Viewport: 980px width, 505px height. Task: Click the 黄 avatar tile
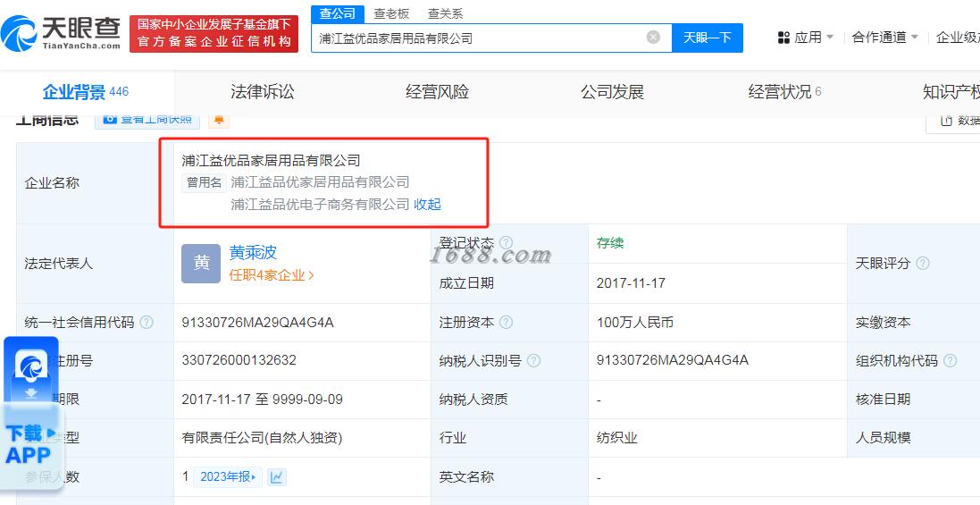click(x=201, y=263)
